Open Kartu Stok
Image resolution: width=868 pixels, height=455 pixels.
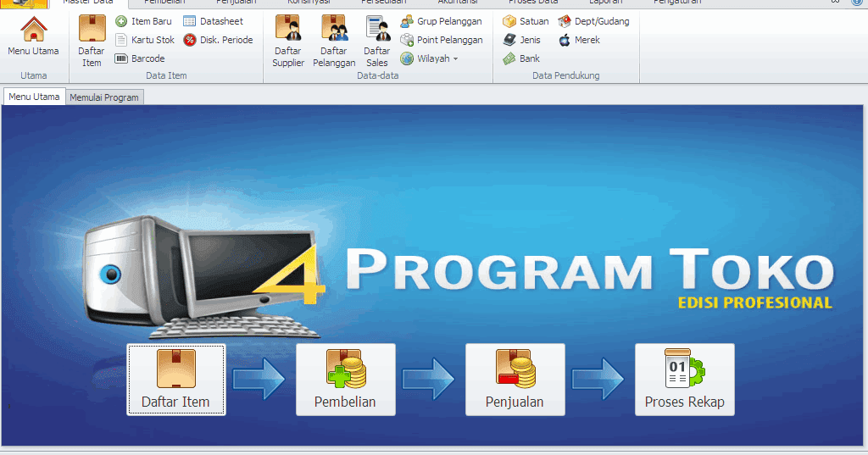click(144, 40)
